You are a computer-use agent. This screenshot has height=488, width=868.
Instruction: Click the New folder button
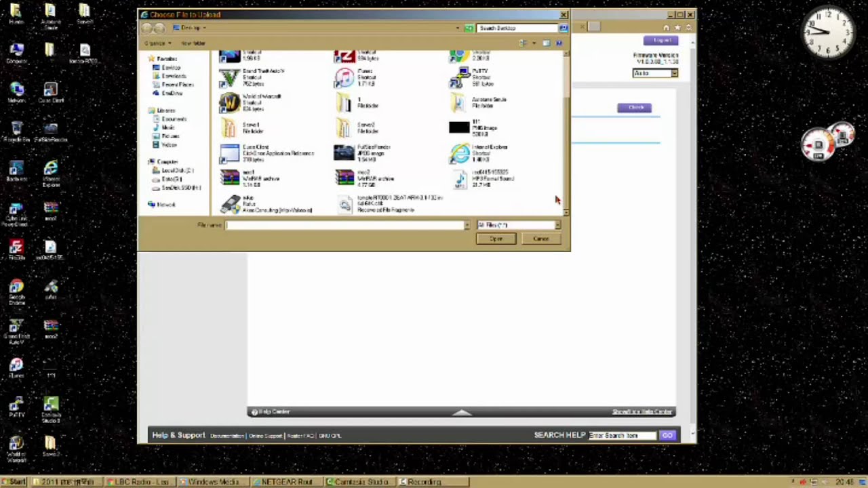(193, 43)
